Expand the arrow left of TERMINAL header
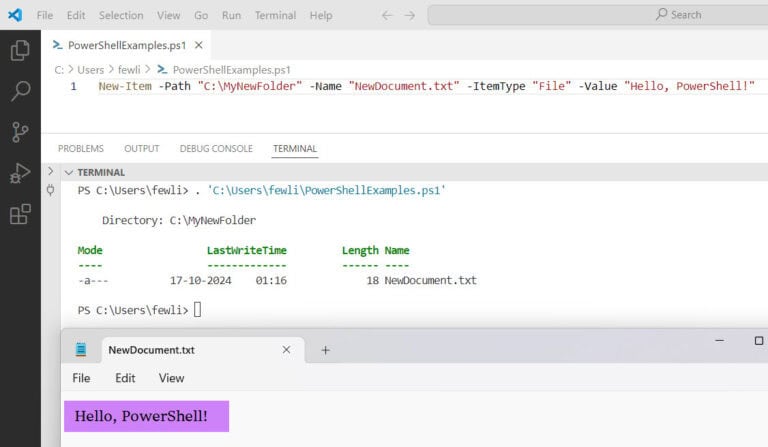This screenshot has height=447, width=768. (x=50, y=171)
